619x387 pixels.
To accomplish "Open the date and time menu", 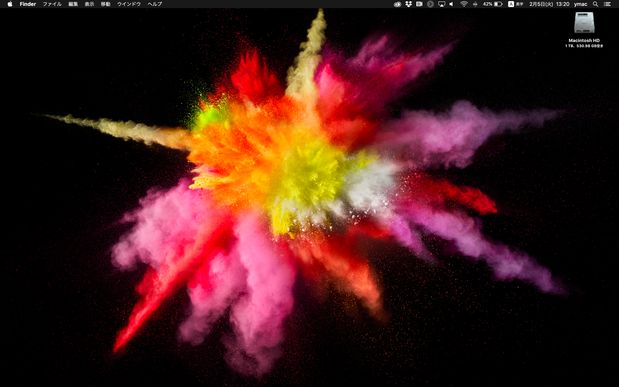I will click(549, 4).
